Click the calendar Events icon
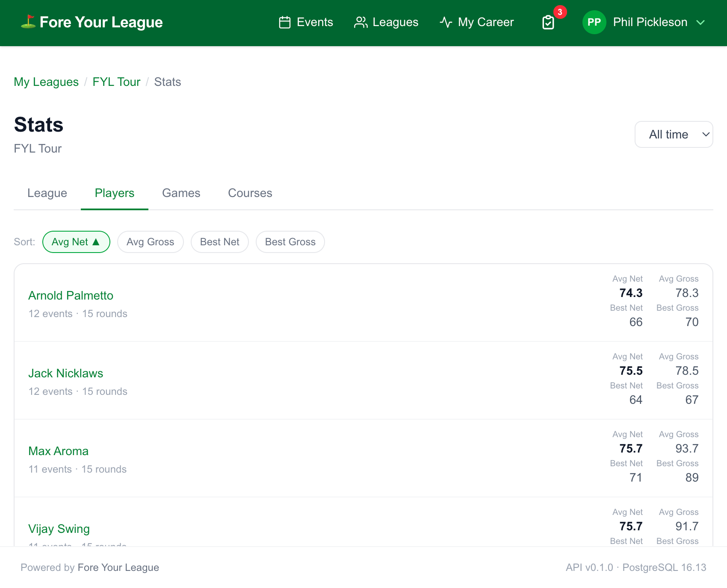 pyautogui.click(x=285, y=22)
